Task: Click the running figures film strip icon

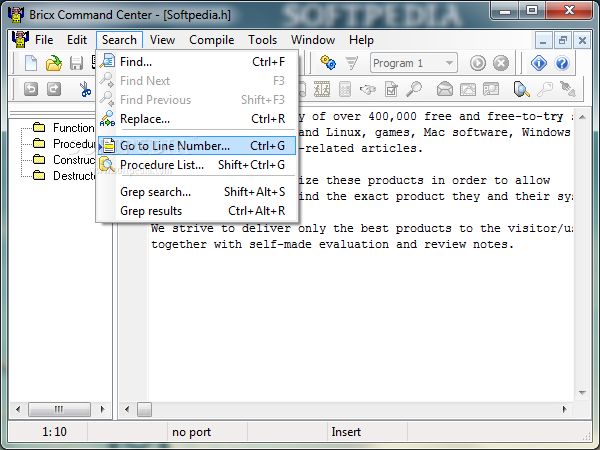Action: pos(322,89)
